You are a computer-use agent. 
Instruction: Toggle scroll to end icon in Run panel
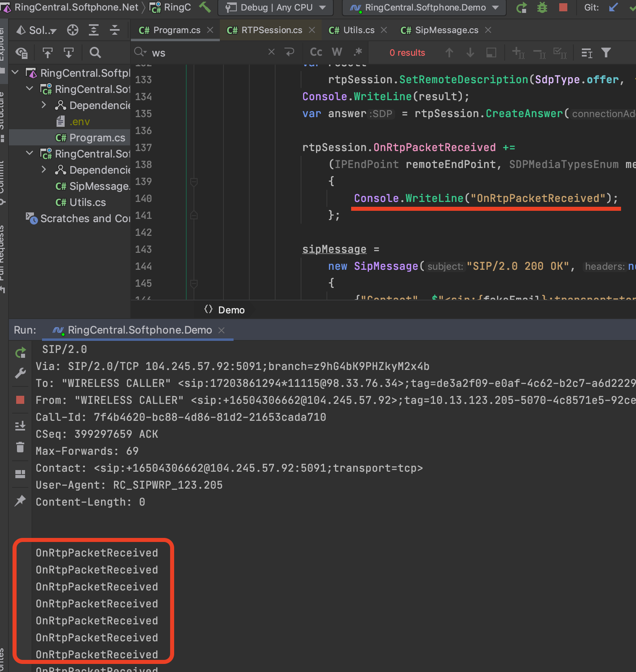pyautogui.click(x=20, y=426)
